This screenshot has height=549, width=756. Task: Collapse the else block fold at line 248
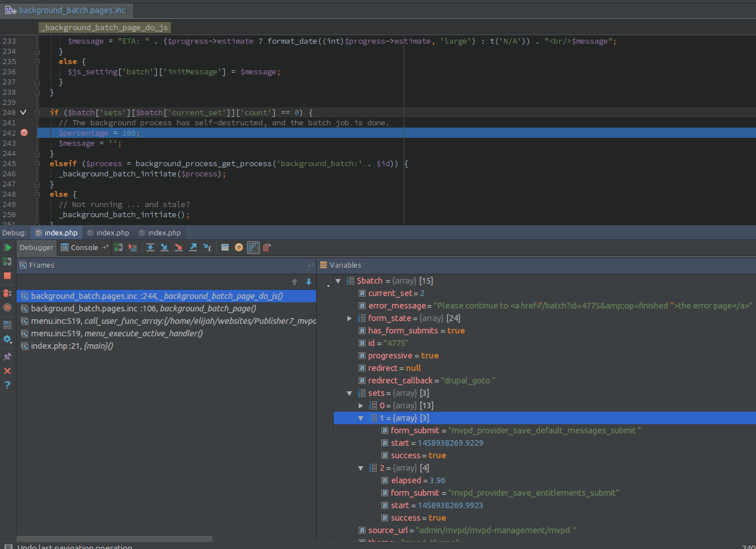click(x=37, y=194)
